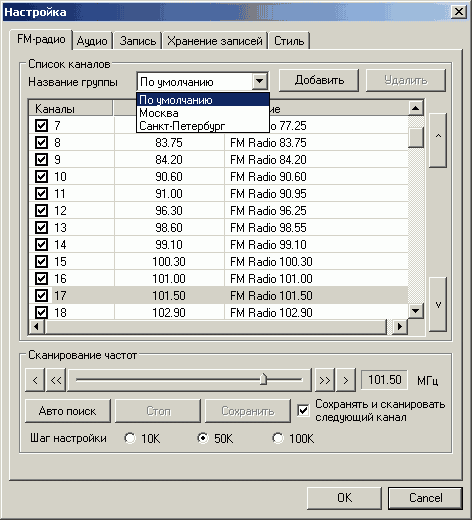Select the 'FM Radio 98.55' name cell
The width and height of the screenshot is (472, 520).
point(316,228)
